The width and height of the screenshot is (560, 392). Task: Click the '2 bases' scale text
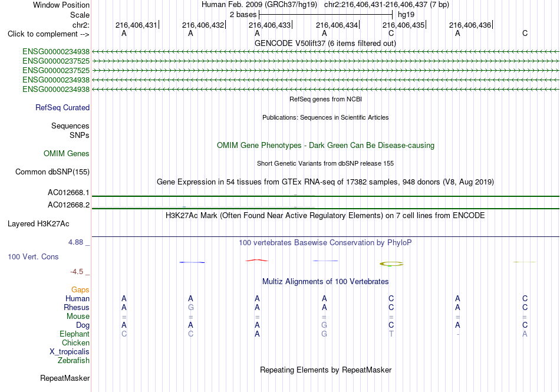click(243, 15)
